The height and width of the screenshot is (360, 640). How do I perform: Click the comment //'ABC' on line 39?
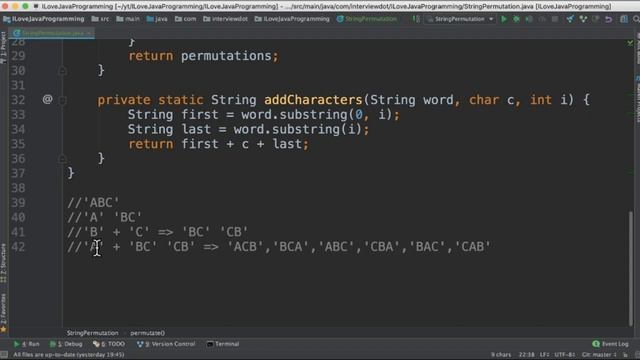click(93, 203)
